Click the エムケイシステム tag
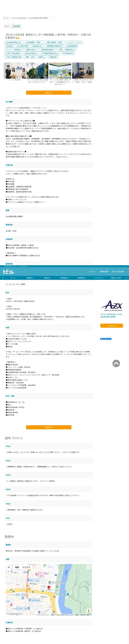 click(x=74, y=42)
